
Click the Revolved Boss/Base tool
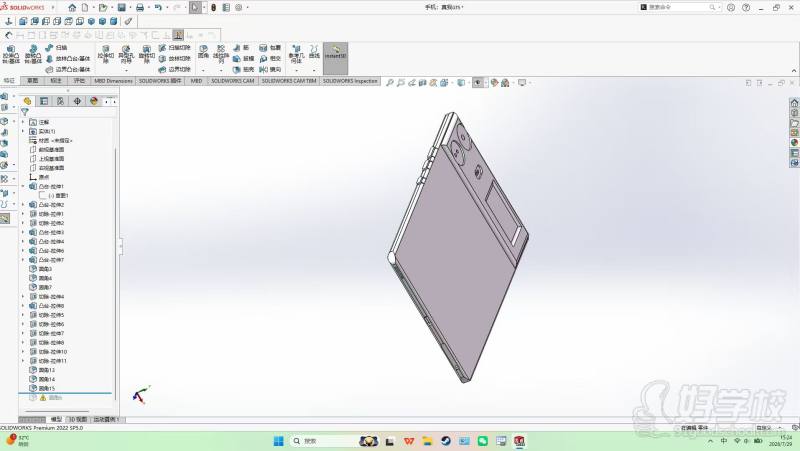33,54
